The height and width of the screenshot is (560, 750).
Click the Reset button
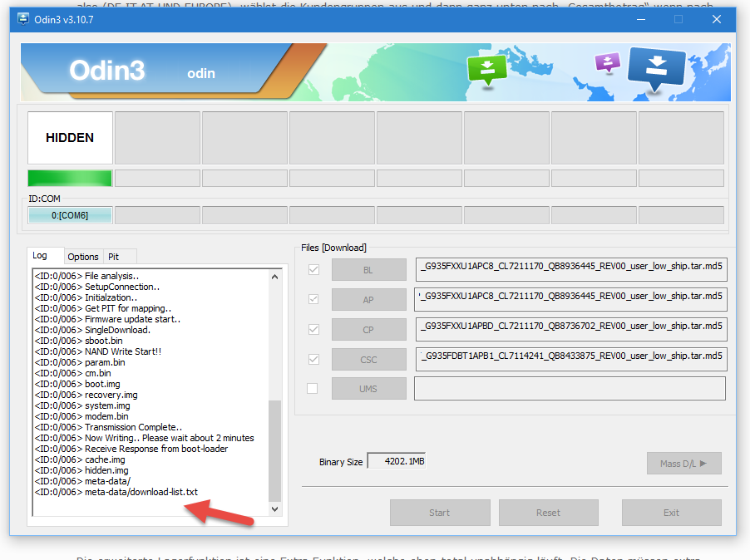pos(548,513)
